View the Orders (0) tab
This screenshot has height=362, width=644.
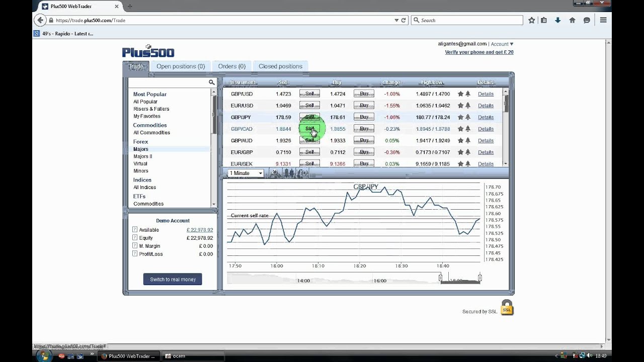232,66
